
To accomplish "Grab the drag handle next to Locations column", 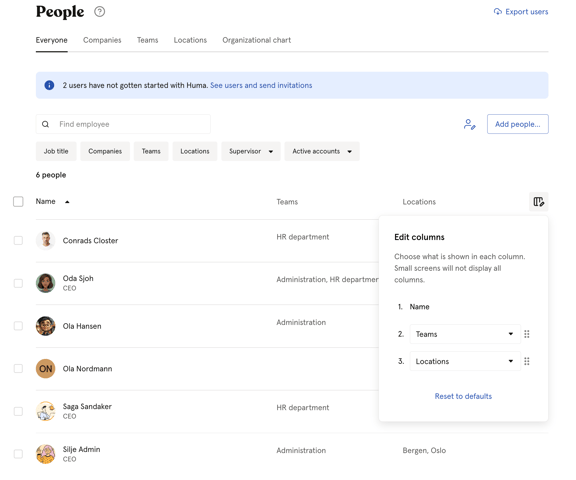I will point(527,361).
